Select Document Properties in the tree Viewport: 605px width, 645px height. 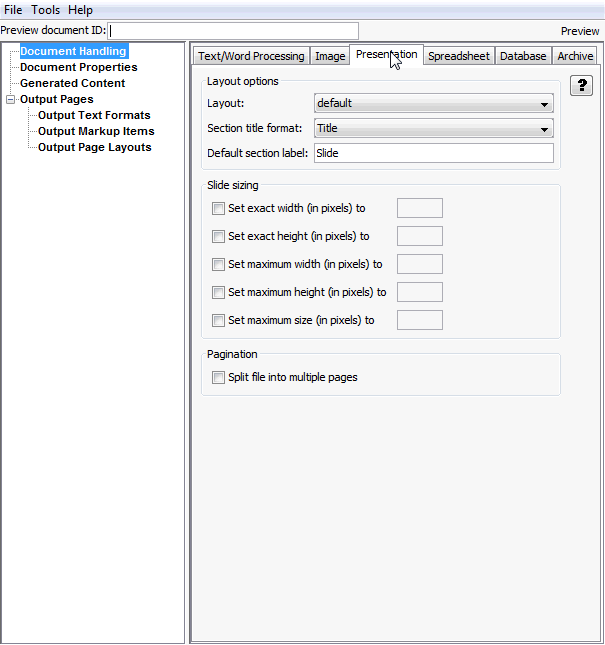pyautogui.click(x=79, y=67)
